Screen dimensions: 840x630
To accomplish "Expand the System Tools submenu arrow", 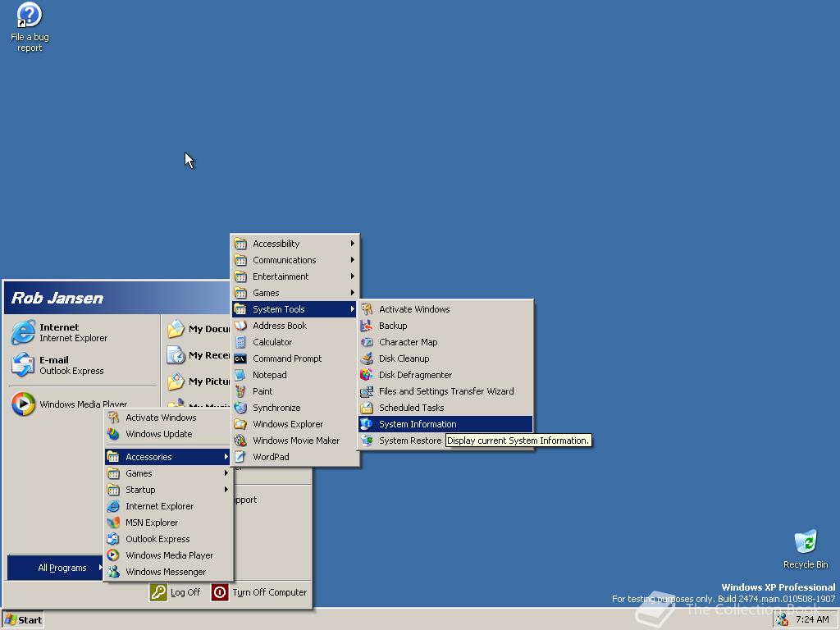I will click(353, 309).
